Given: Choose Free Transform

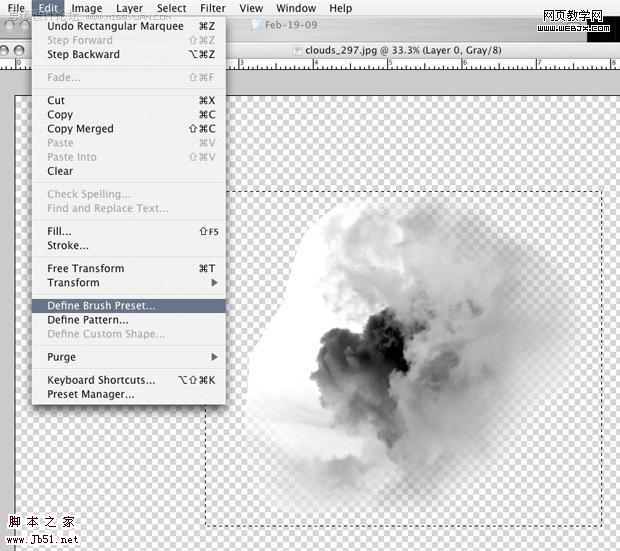Looking at the screenshot, I should (x=129, y=269).
